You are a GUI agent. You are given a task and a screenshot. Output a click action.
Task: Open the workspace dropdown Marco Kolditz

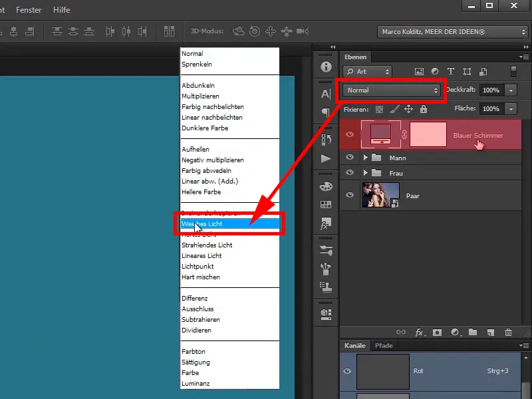point(452,32)
